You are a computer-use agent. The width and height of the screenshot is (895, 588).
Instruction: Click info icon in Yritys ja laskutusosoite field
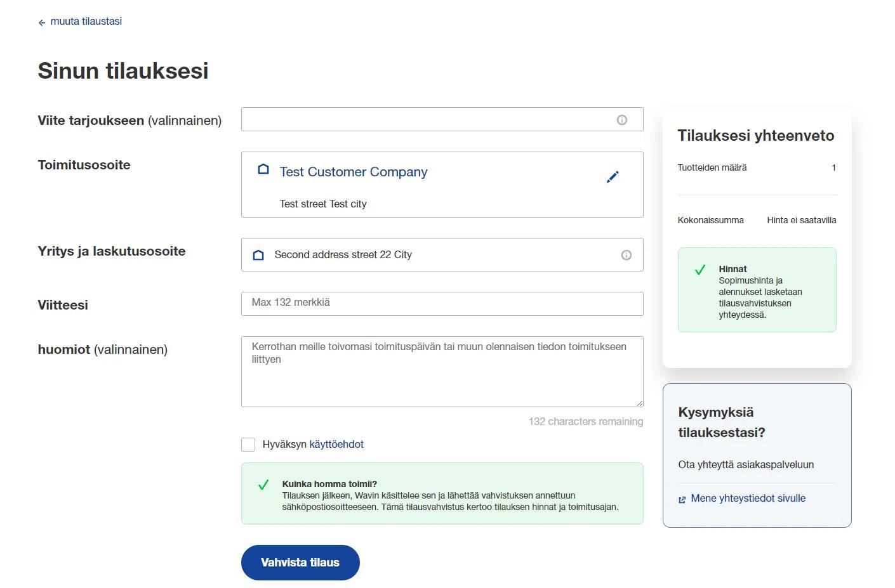tap(626, 255)
